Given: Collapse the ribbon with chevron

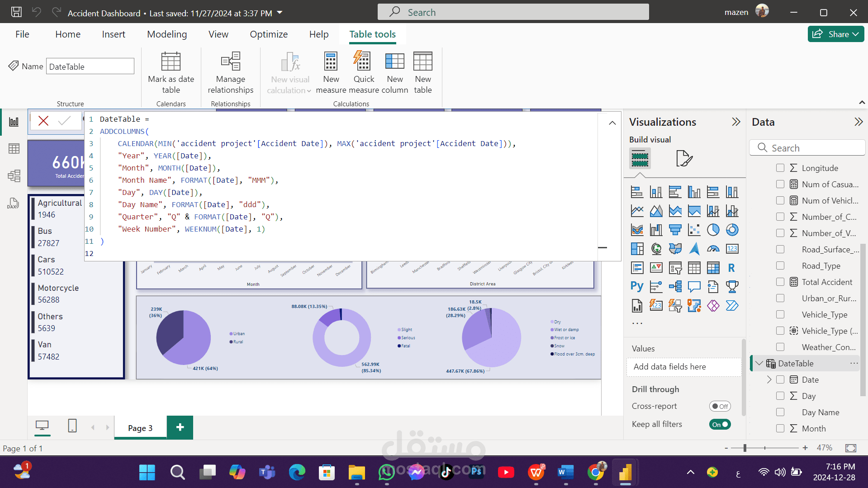Looking at the screenshot, I should coord(862,103).
